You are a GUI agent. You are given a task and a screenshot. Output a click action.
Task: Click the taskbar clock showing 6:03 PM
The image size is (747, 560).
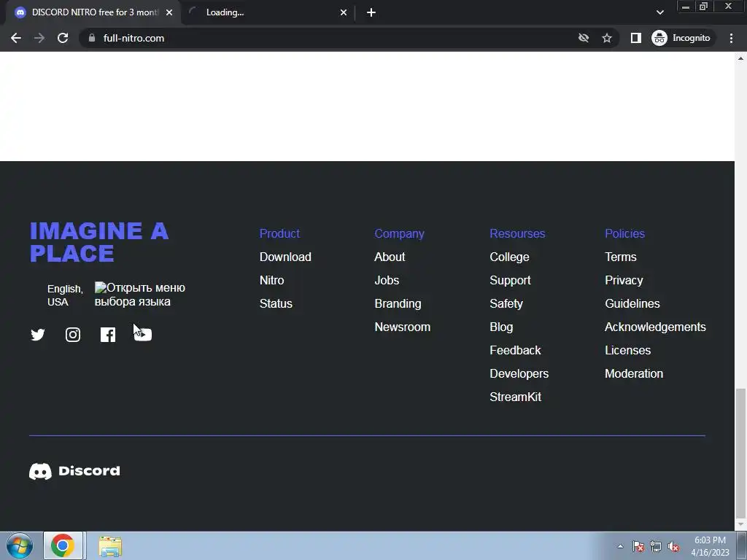point(710,546)
